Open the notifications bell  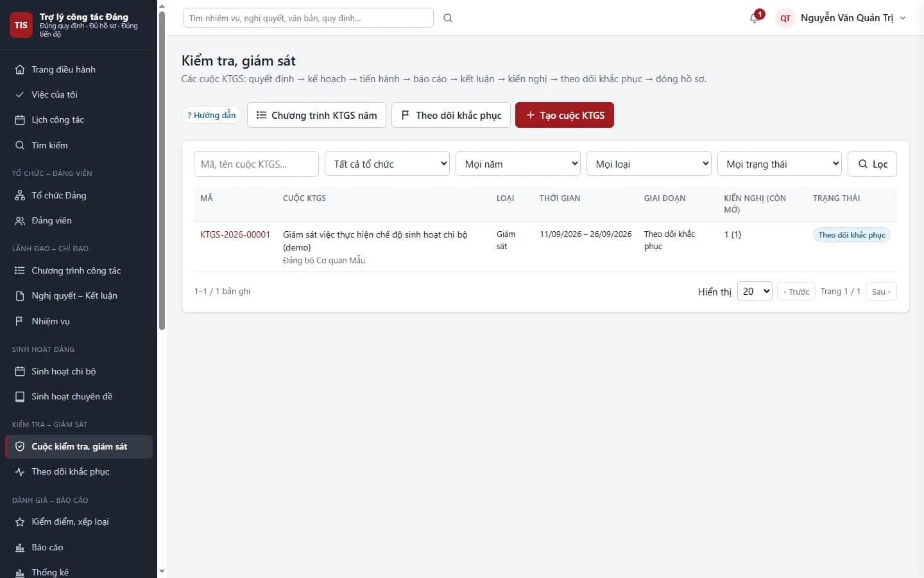tap(755, 18)
